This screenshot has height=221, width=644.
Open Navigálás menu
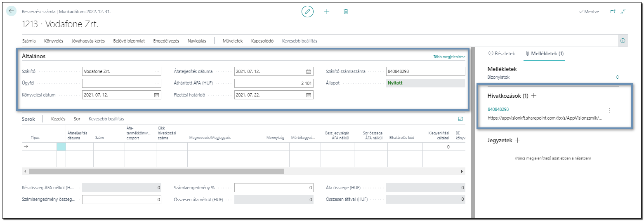pos(197,41)
